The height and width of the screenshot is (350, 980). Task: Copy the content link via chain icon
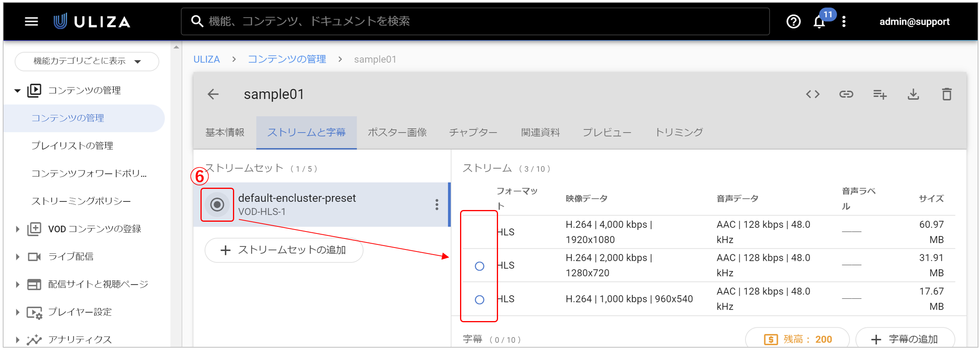pyautogui.click(x=846, y=94)
